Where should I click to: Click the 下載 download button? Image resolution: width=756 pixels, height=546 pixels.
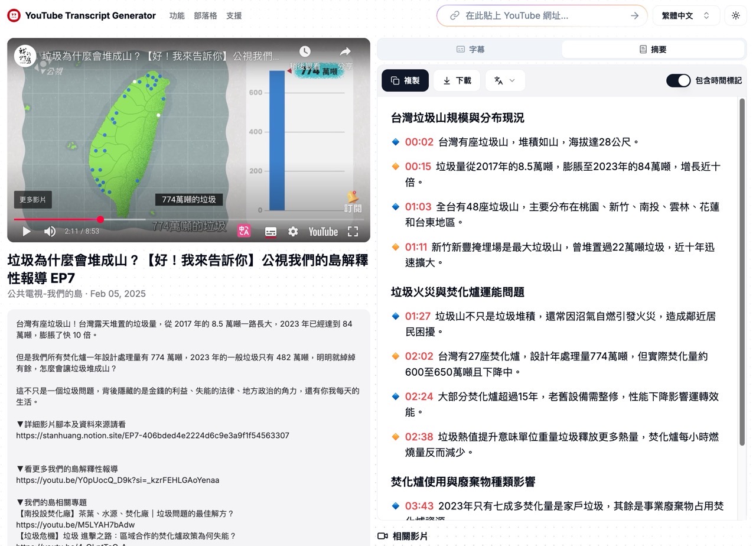(x=457, y=80)
